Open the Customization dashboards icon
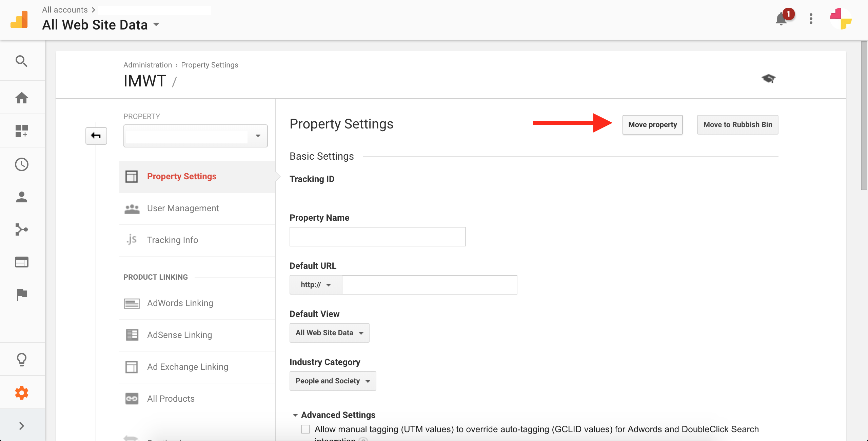The height and width of the screenshot is (441, 868). tap(21, 131)
